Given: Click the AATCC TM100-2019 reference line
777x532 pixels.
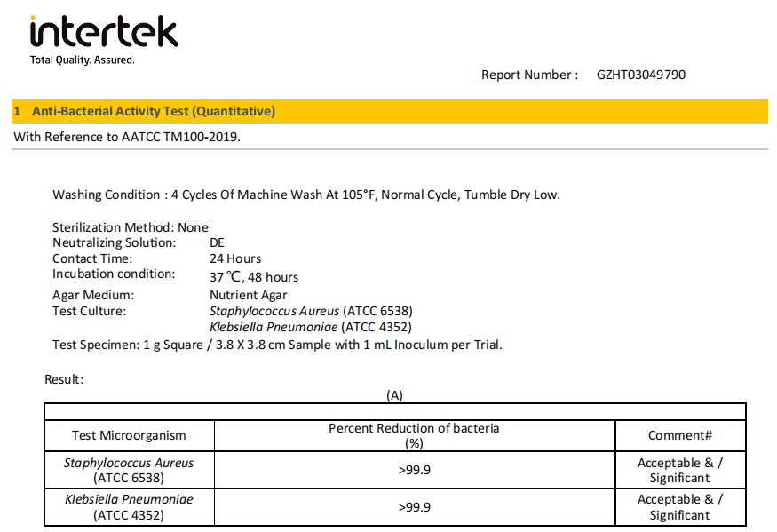Looking at the screenshot, I should (x=127, y=137).
